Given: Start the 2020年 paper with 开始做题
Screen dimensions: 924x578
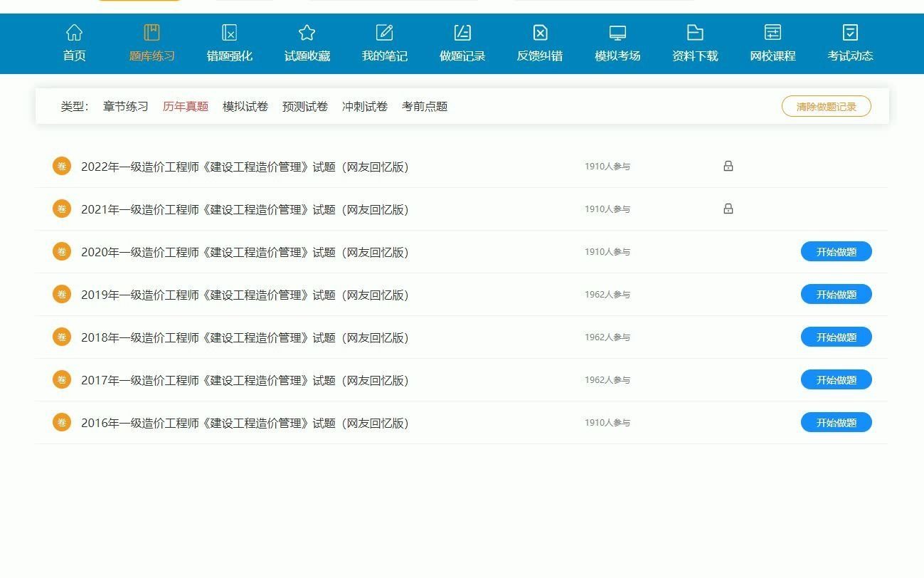Looking at the screenshot, I should pyautogui.click(x=837, y=251).
